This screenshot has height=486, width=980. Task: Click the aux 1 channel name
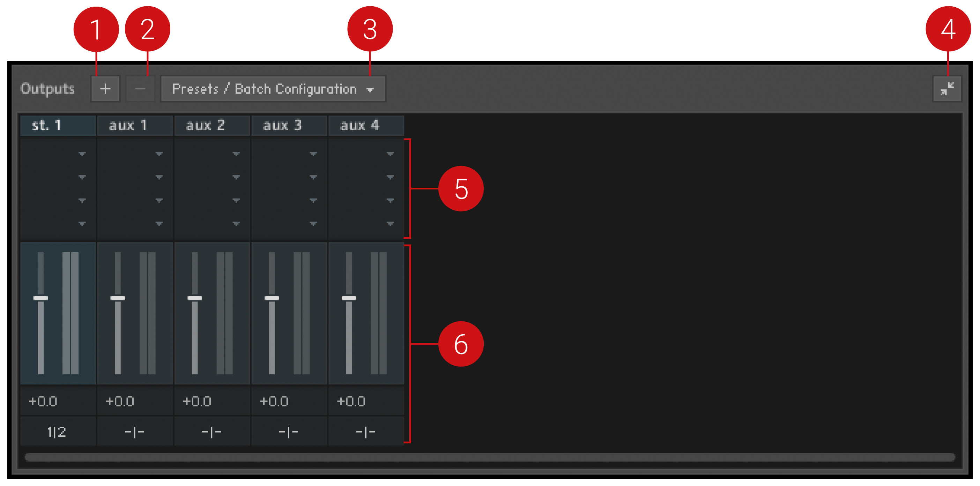point(128,126)
